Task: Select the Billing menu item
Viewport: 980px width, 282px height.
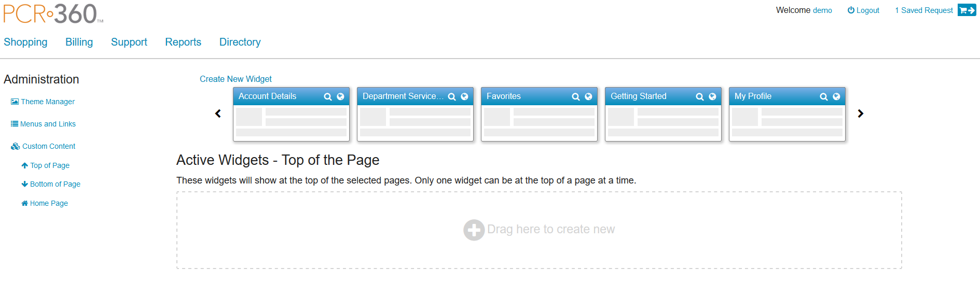Action: (x=79, y=42)
